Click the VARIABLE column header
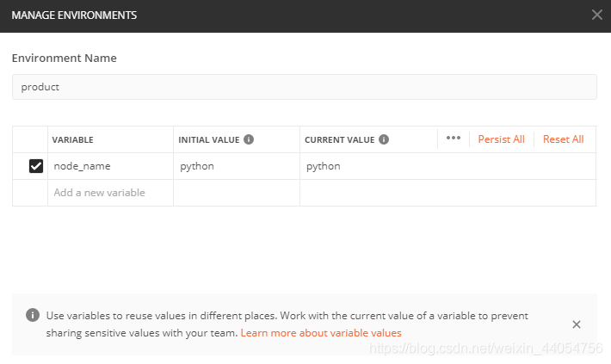The width and height of the screenshot is (611, 364). point(73,139)
